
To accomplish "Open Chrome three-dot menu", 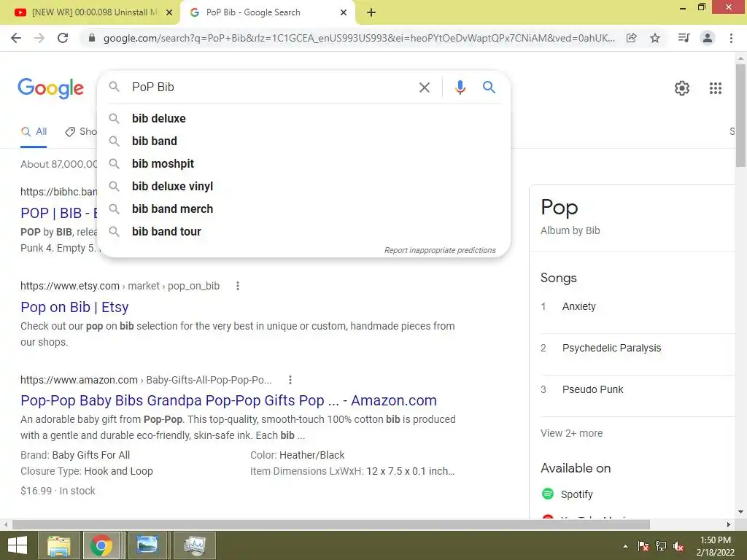I will pyautogui.click(x=731, y=38).
